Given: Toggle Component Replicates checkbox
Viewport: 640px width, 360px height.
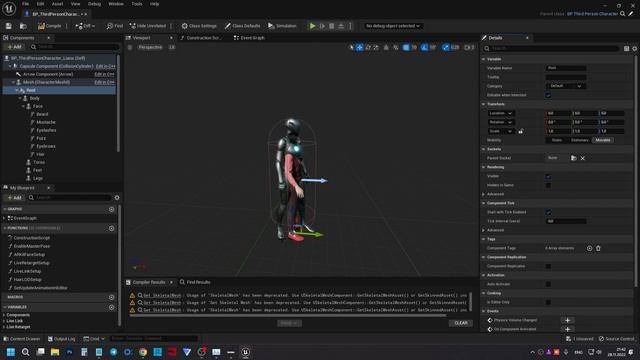Looking at the screenshot, I should pyautogui.click(x=548, y=266).
